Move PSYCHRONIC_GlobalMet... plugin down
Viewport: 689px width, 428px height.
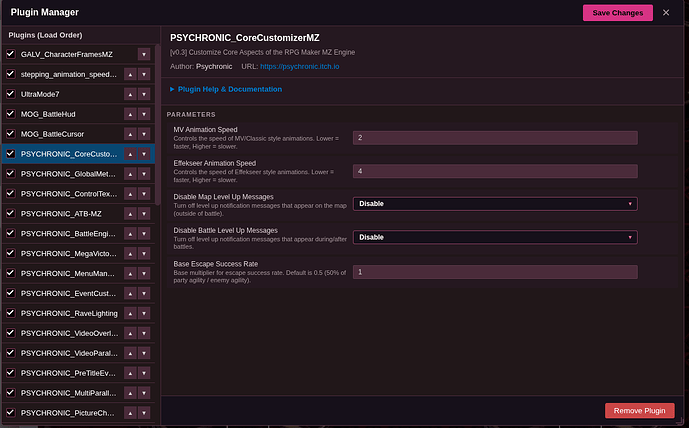pyautogui.click(x=144, y=174)
